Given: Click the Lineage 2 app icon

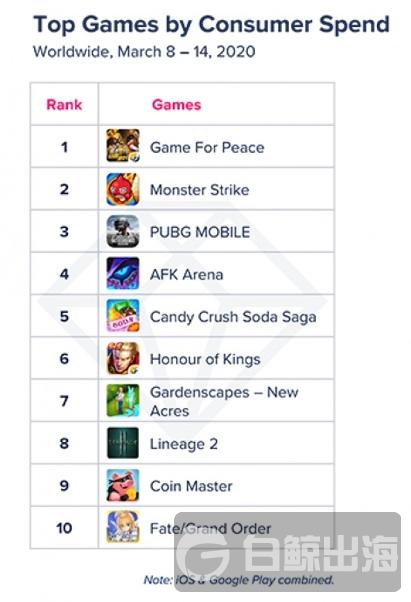Looking at the screenshot, I should [123, 443].
